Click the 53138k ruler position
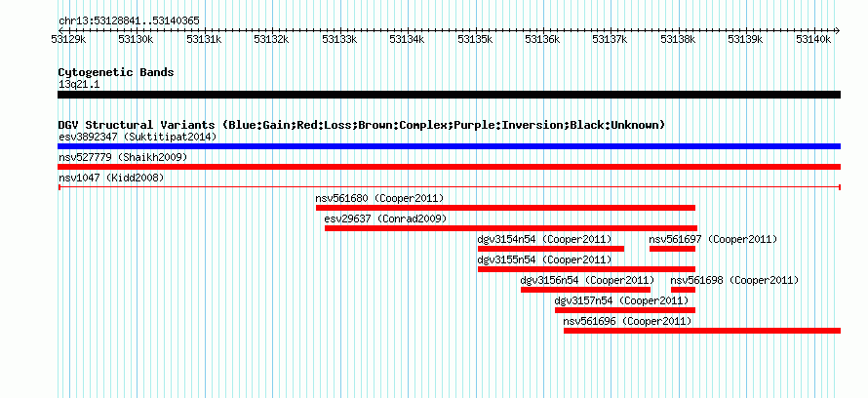 point(679,39)
